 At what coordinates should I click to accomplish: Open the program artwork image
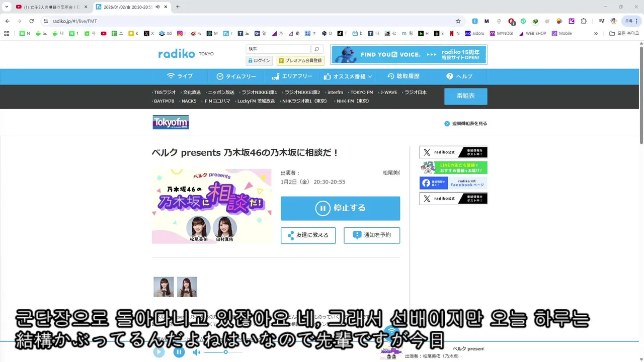pos(211,207)
